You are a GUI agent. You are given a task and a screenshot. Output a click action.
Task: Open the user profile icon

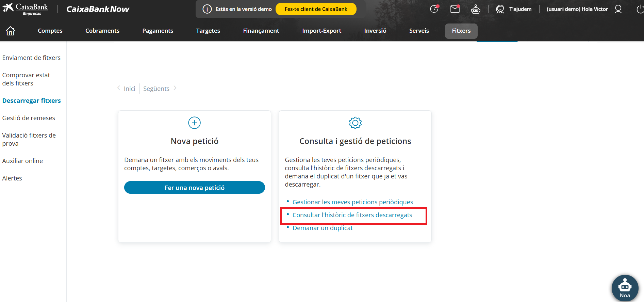click(618, 9)
